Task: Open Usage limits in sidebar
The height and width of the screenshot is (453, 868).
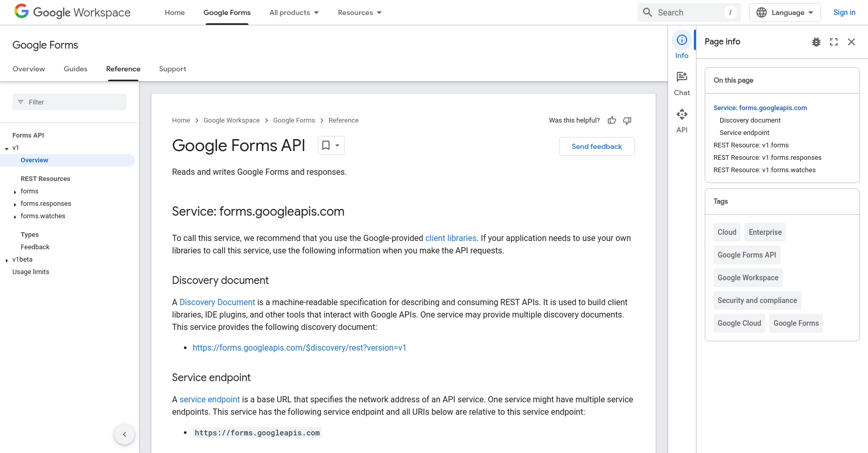Action: [x=31, y=272]
